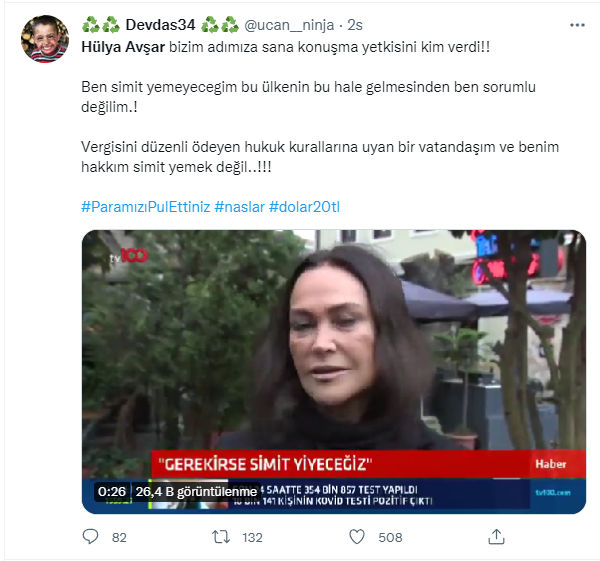The width and height of the screenshot is (600, 561).
Task: Open hashtag #dolar20tl
Action: pos(304,207)
